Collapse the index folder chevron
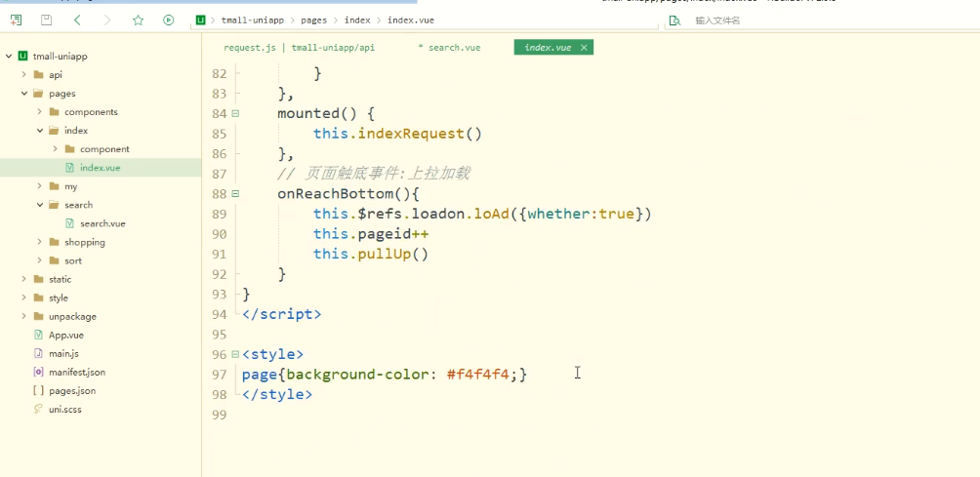This screenshot has height=477, width=980. [x=39, y=131]
